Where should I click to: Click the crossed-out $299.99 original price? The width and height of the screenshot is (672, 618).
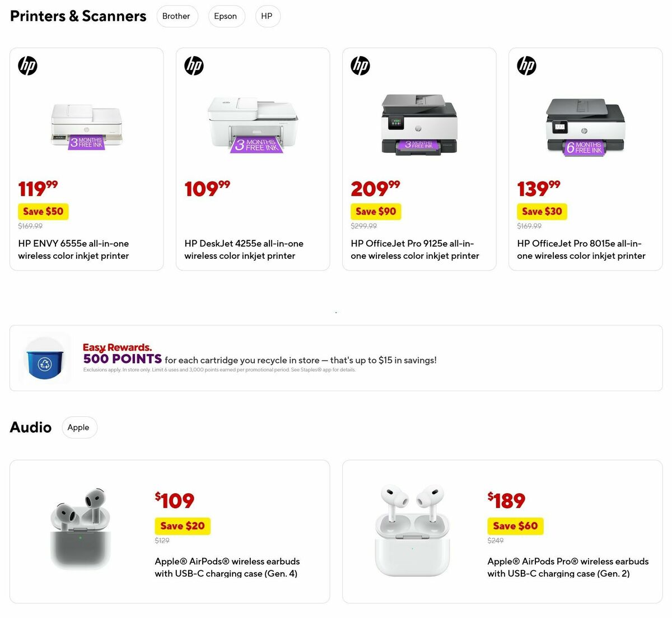(x=363, y=226)
